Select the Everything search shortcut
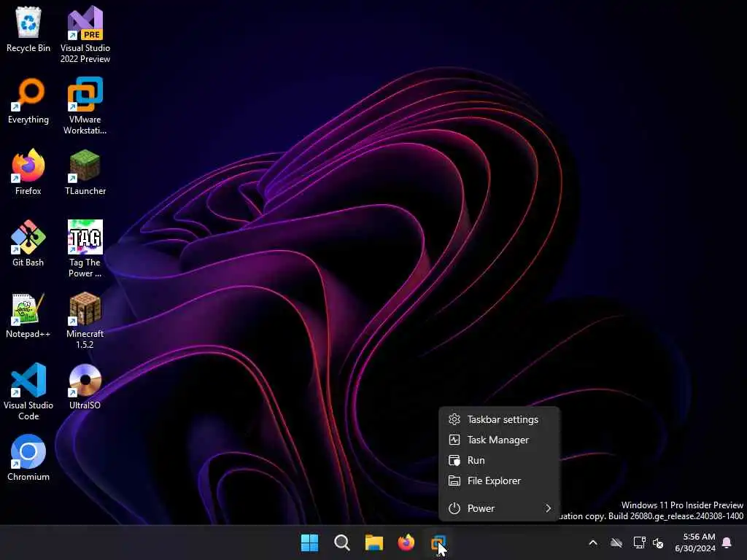 (28, 101)
